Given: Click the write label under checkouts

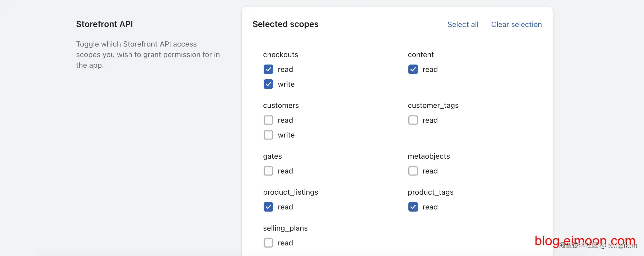Looking at the screenshot, I should coord(286,84).
